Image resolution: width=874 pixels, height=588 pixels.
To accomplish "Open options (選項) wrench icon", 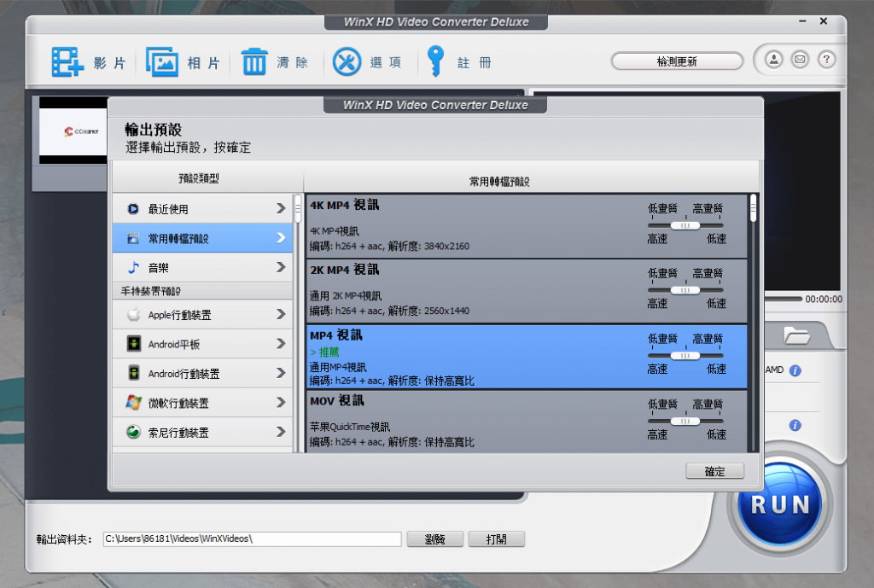I will pos(347,61).
